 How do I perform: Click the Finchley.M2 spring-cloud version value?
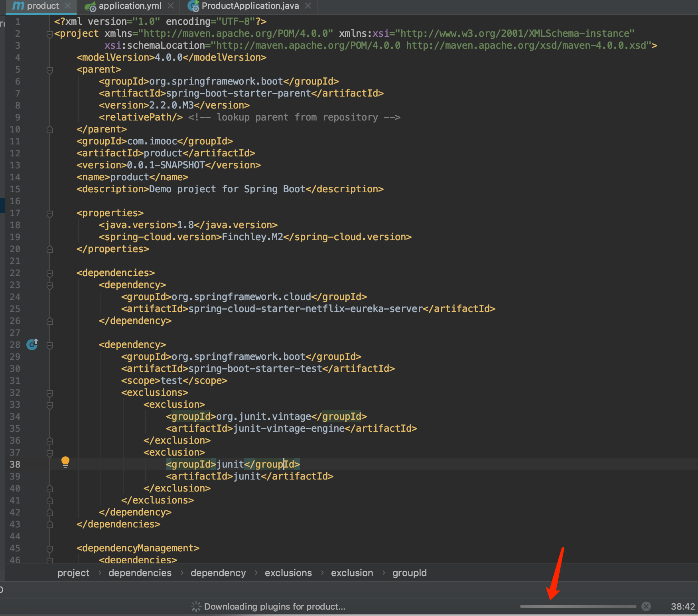tap(252, 237)
